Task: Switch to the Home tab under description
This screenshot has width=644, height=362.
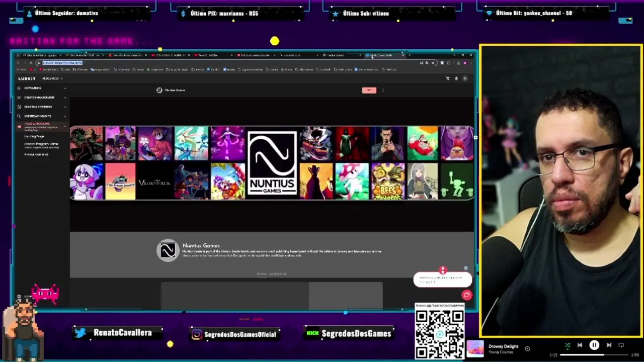Action: click(x=261, y=274)
